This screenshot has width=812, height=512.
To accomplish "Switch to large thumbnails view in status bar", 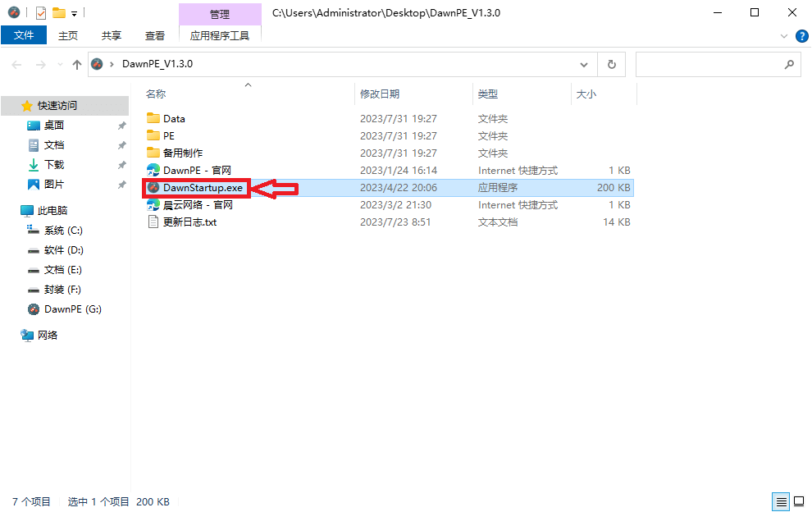I will coord(800,501).
